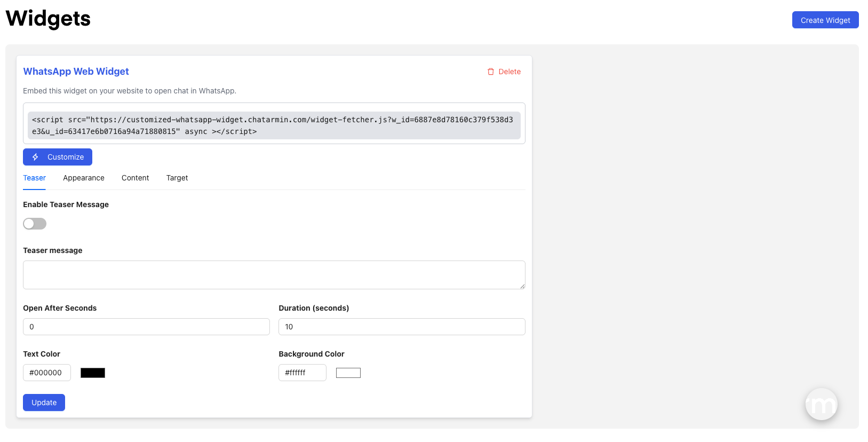Click the Create Widget button
The image size is (868, 442).
point(825,20)
